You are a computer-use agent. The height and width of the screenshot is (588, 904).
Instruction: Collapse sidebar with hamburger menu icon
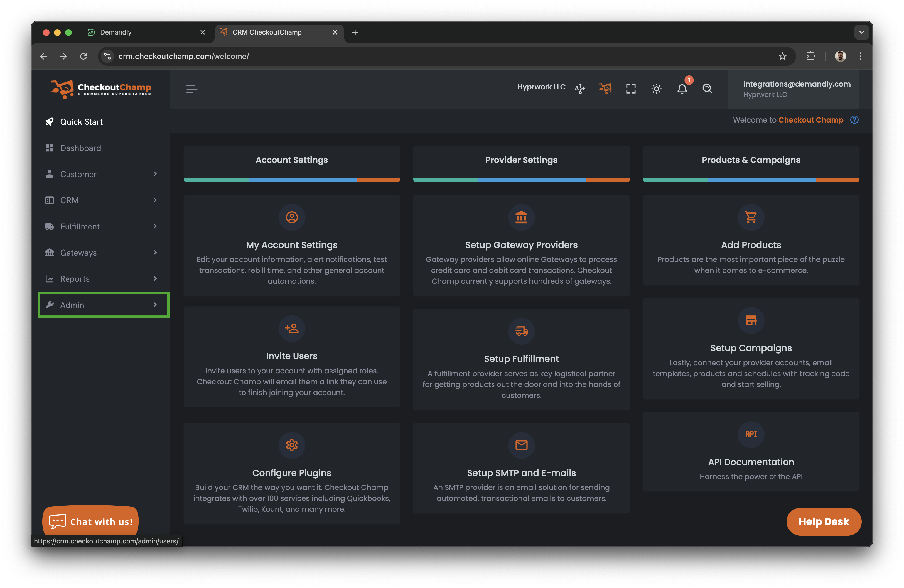click(192, 89)
